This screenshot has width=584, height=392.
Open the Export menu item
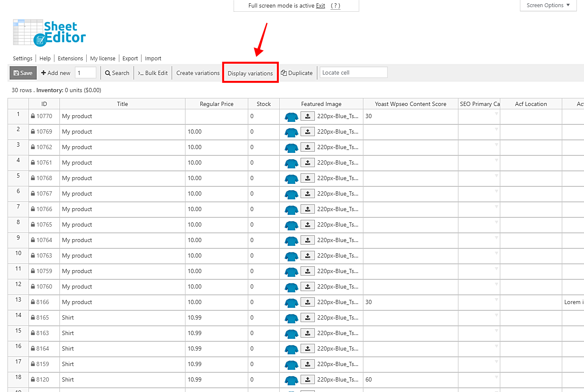130,59
